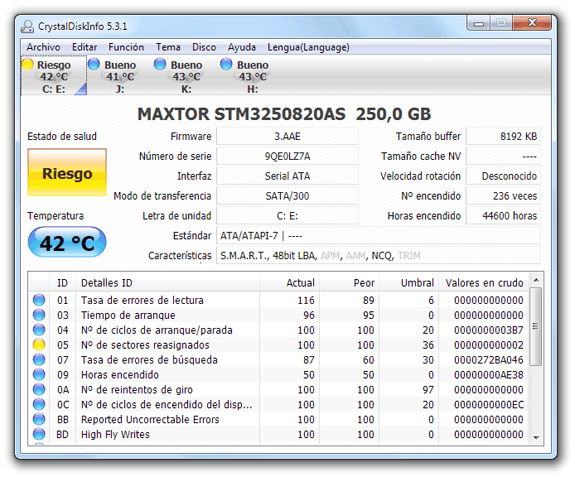This screenshot has height=477, width=575.
Task: Click the Valores en crudo column header
Action: tap(484, 283)
